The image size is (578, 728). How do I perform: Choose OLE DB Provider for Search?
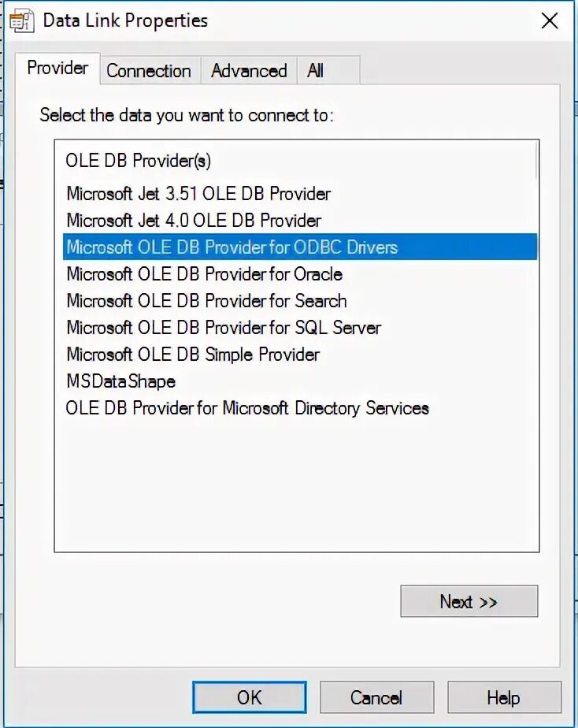pyautogui.click(x=206, y=301)
